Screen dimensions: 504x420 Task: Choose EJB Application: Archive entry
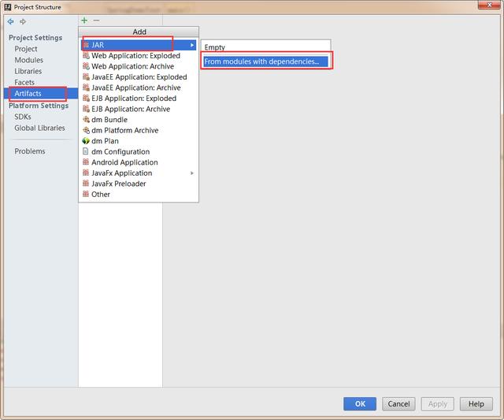pos(139,109)
